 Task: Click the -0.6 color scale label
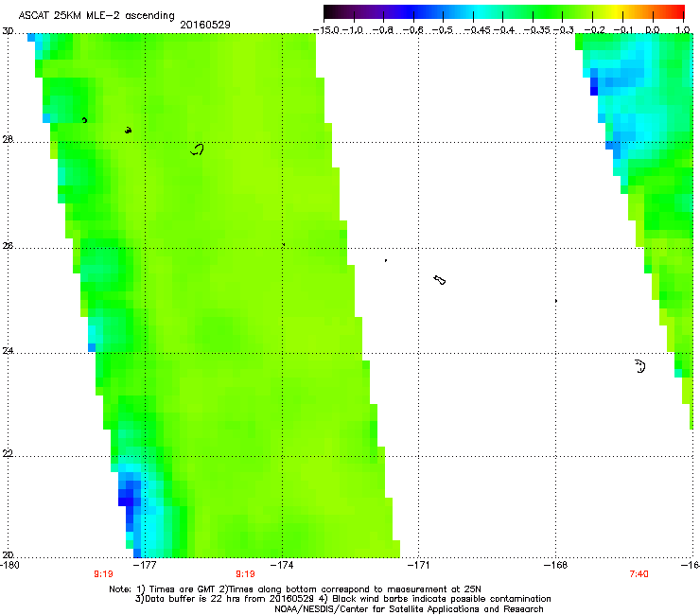coord(413,30)
